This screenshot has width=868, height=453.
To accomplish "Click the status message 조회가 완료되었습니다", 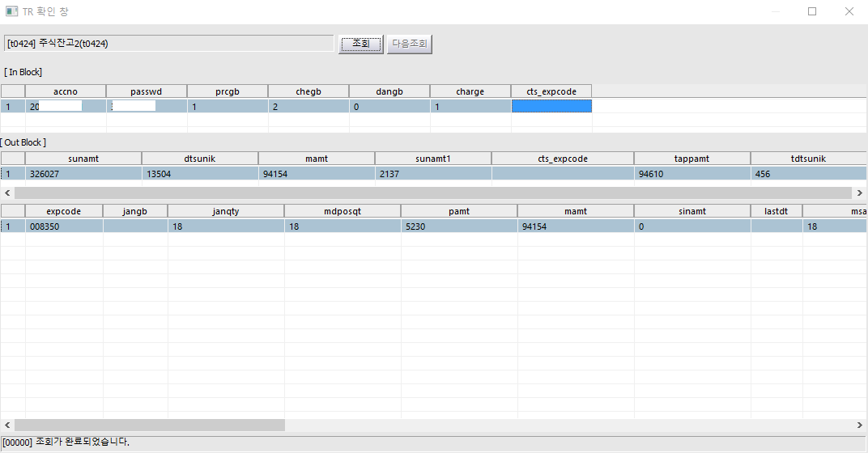I will 83,442.
